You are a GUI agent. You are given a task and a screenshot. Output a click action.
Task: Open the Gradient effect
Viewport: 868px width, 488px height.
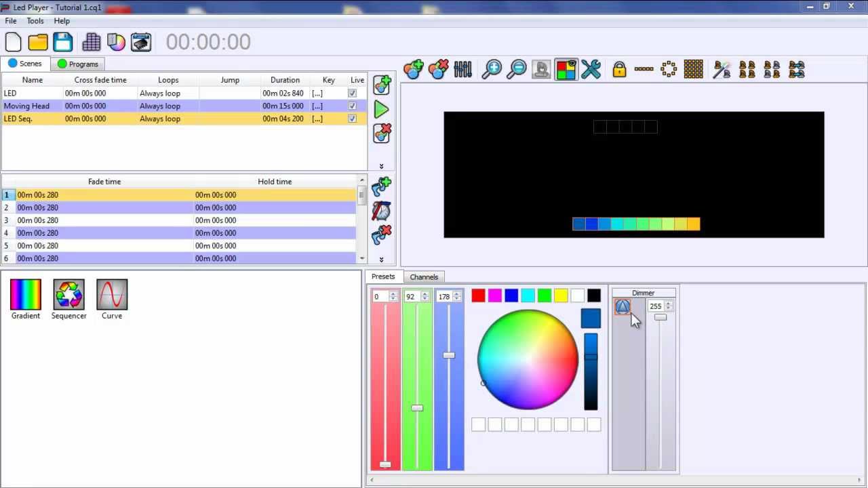(x=26, y=300)
